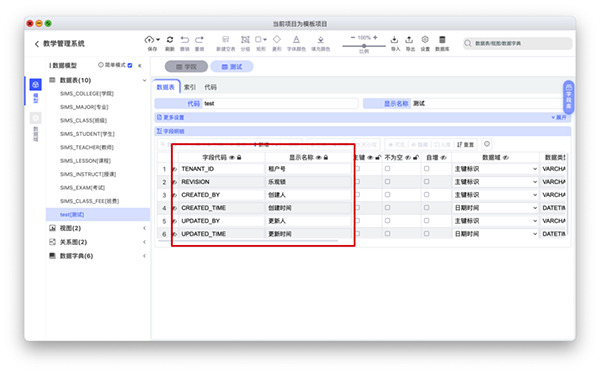Click the rectangle (矩形) shape icon

(x=258, y=39)
